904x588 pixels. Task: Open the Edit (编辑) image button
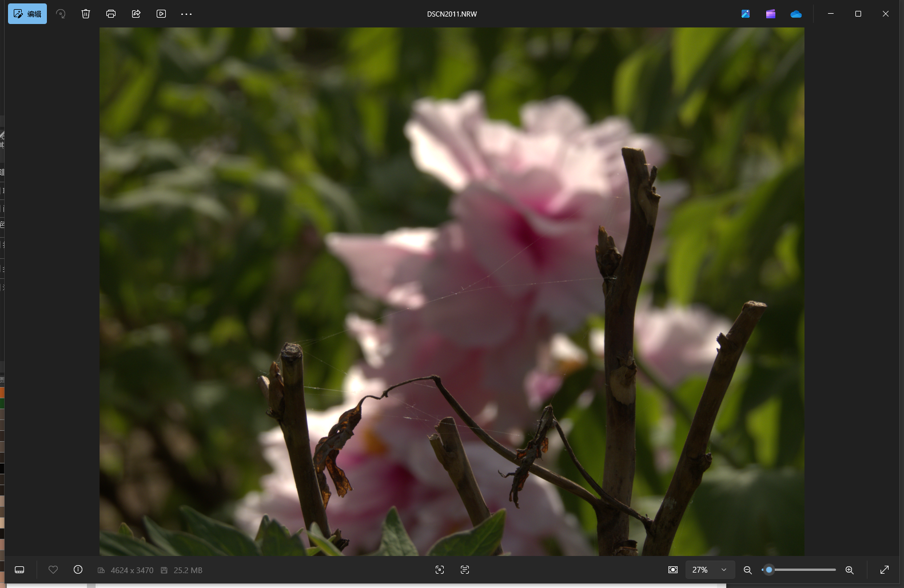pos(27,14)
